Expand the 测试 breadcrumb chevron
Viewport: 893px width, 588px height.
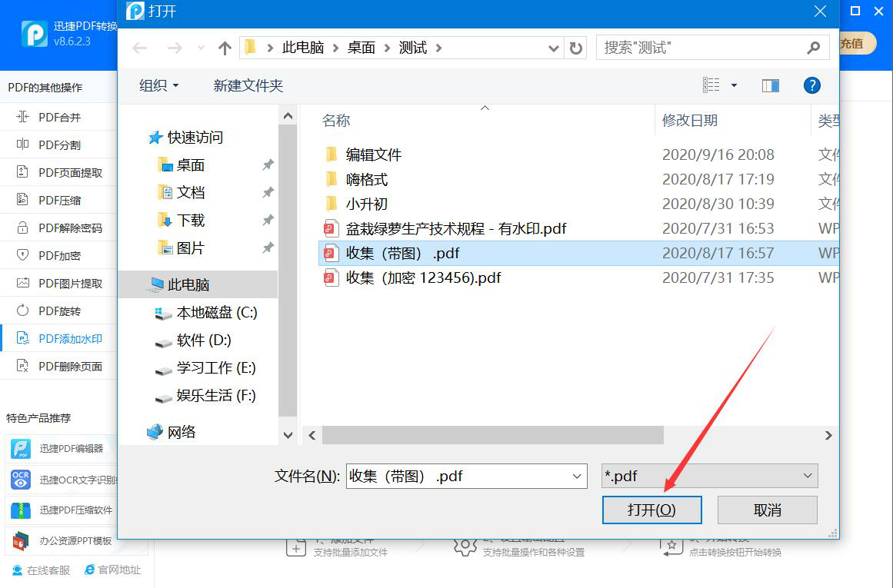[x=438, y=48]
